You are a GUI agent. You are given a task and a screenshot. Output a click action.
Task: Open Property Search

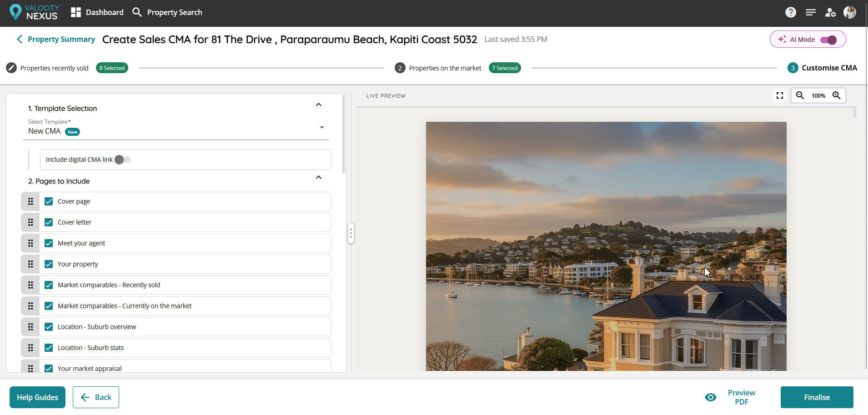pos(175,12)
